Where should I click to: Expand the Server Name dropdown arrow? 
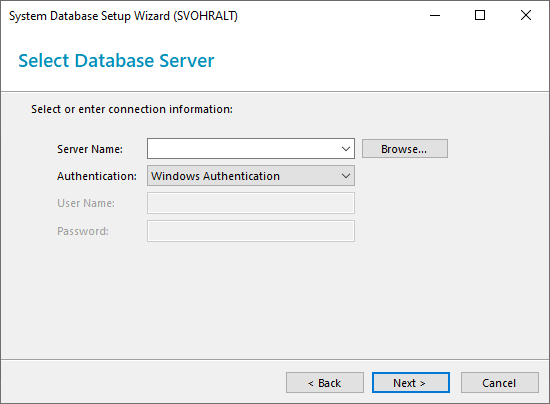pyautogui.click(x=346, y=149)
